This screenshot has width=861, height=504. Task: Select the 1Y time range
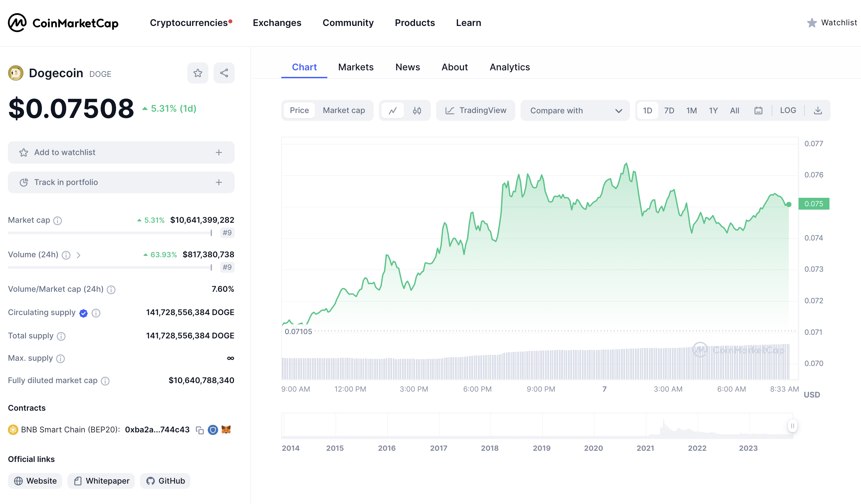[x=713, y=110]
